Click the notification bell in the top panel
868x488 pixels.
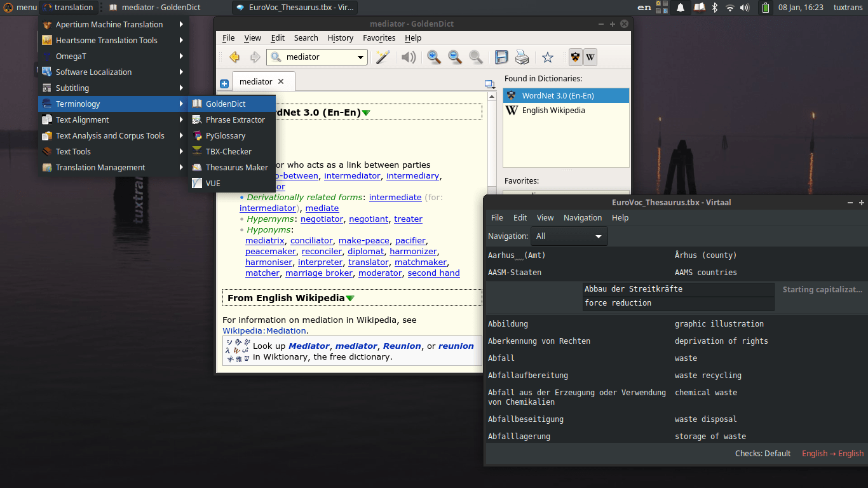(x=681, y=8)
